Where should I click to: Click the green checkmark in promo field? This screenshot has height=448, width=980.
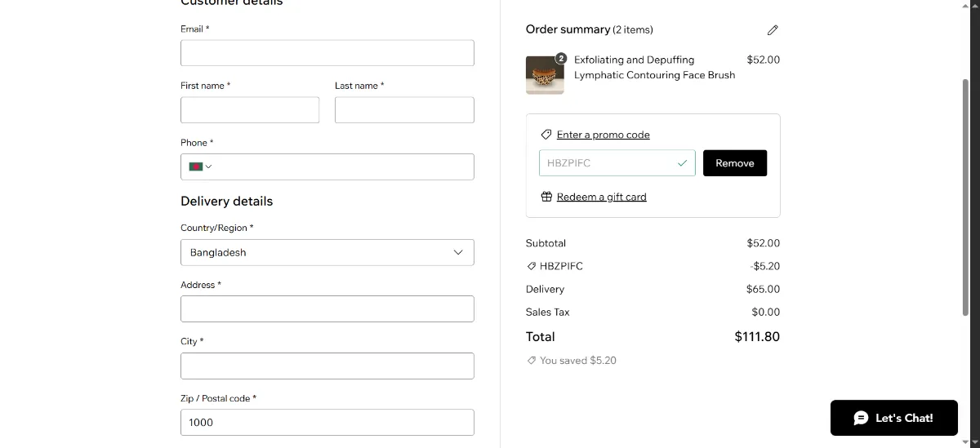click(683, 163)
